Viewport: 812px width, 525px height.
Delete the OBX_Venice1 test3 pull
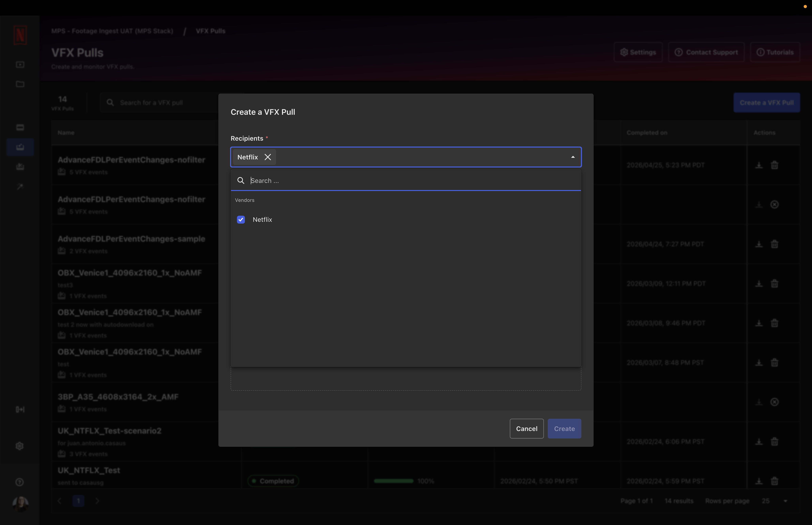pyautogui.click(x=774, y=284)
